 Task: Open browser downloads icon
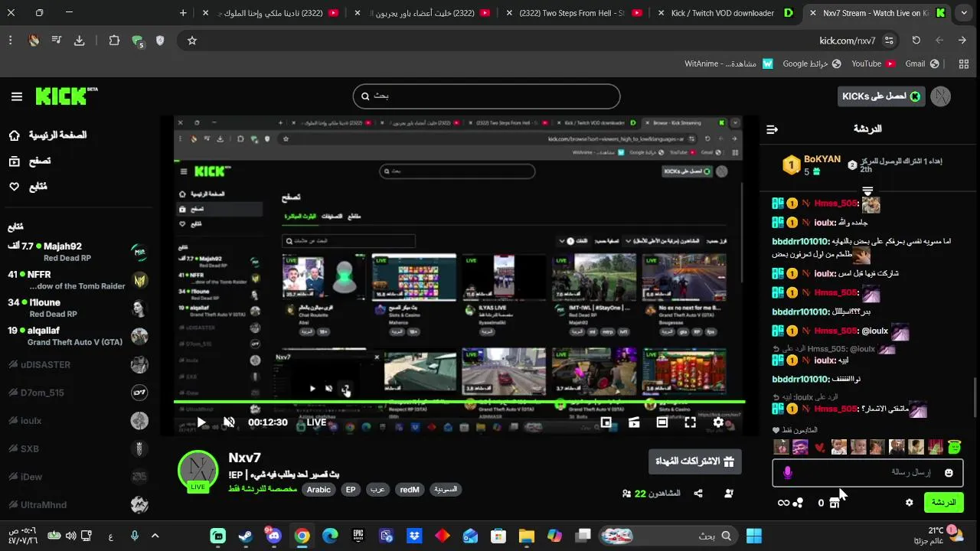click(80, 41)
